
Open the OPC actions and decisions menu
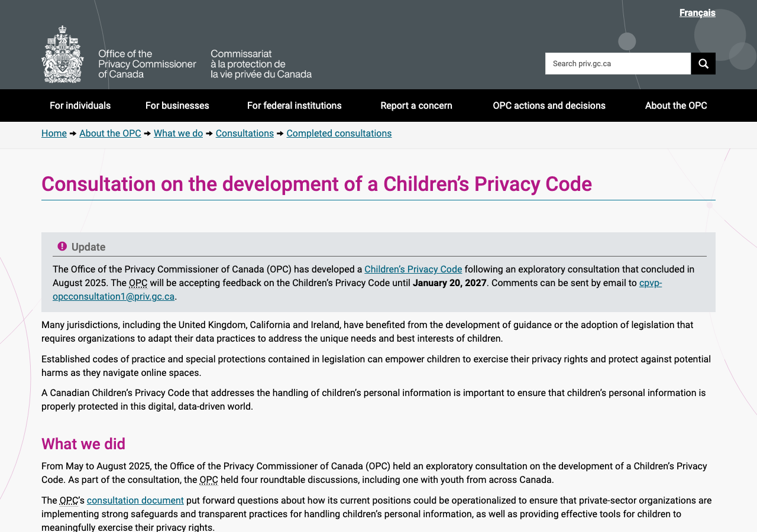pos(549,106)
